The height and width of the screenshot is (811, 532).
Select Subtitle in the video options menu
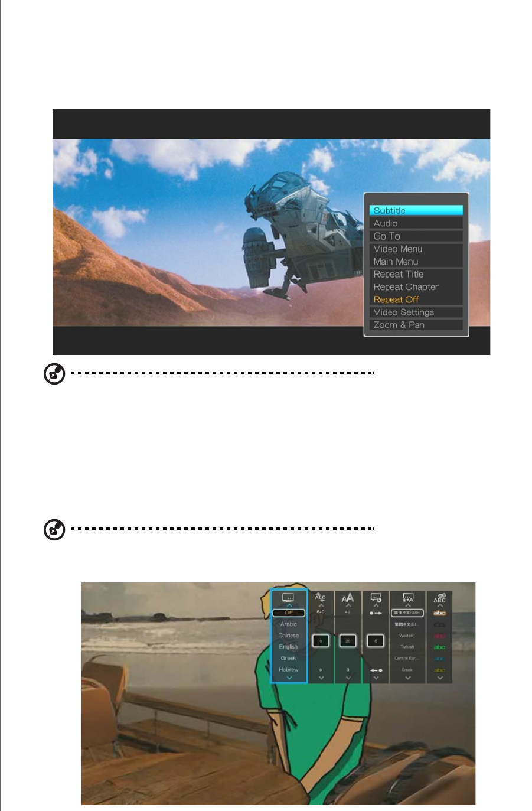click(416, 210)
